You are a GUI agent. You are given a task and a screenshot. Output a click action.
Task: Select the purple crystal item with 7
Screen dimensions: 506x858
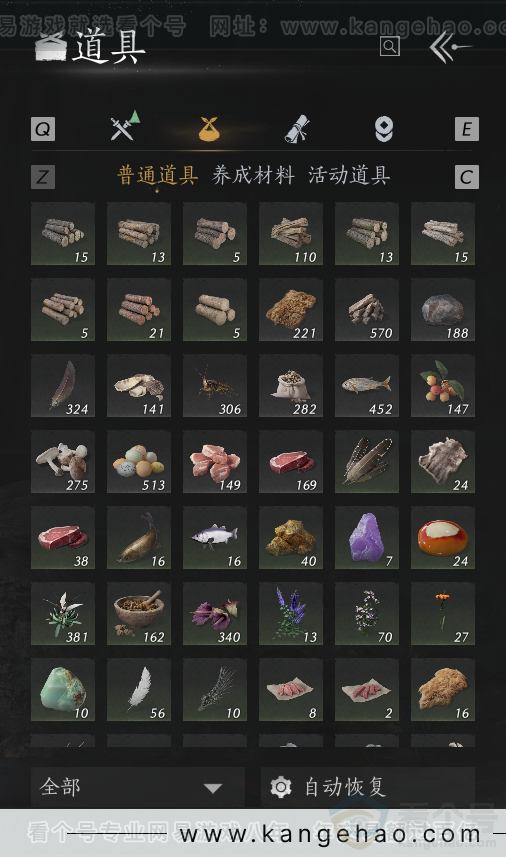(367, 537)
